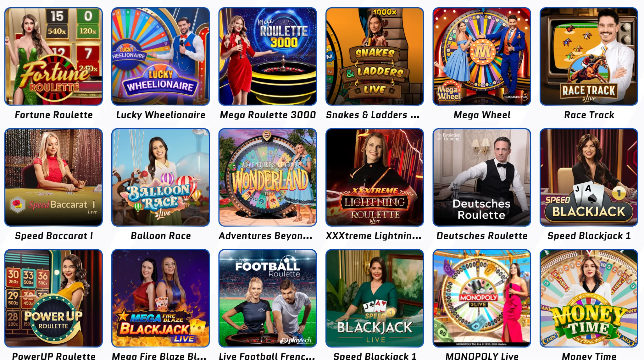This screenshot has width=644, height=360.
Task: Open the Race Track live game
Action: pyautogui.click(x=589, y=57)
